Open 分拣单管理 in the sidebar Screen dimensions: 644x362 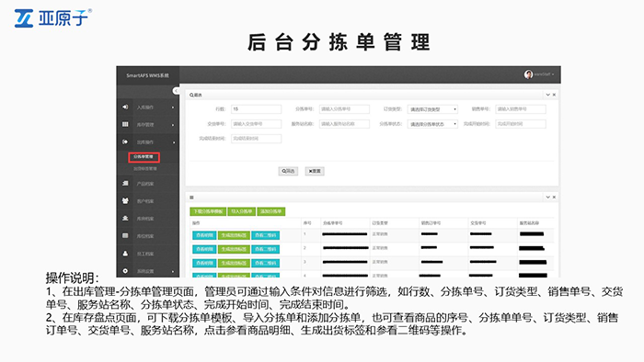[x=144, y=156]
